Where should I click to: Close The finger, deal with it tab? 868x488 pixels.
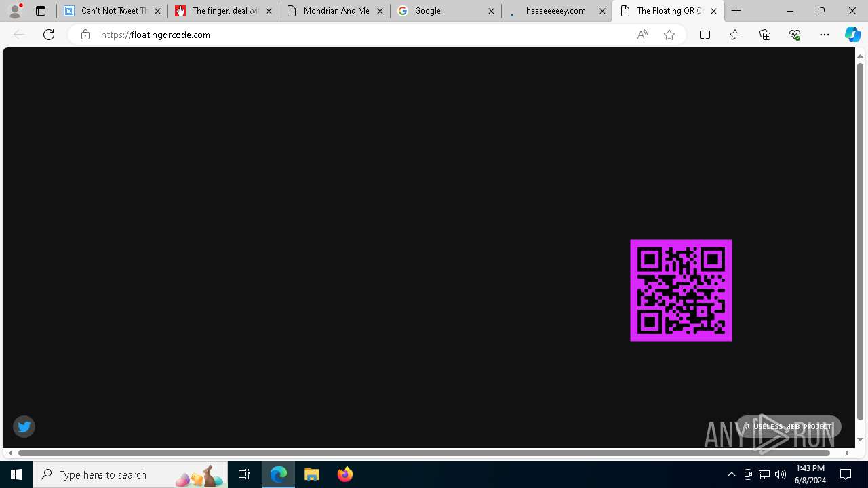point(269,11)
